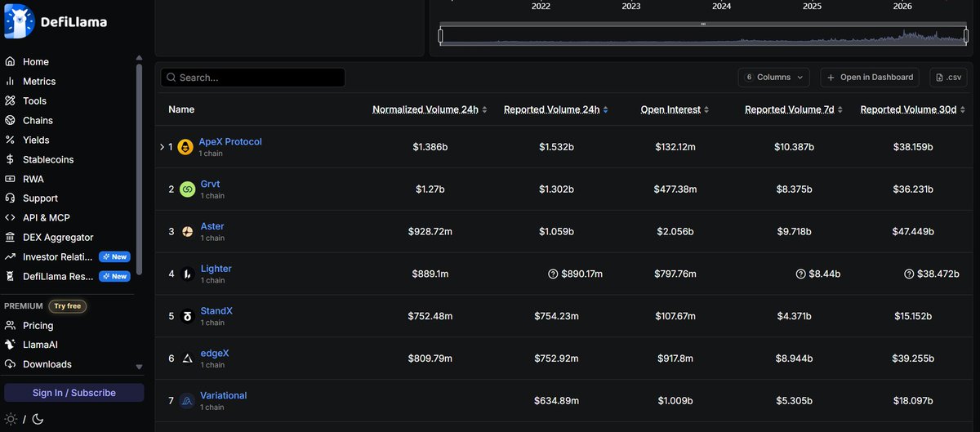The image size is (980, 432).
Task: Click the Home sidebar icon
Action: 11,62
